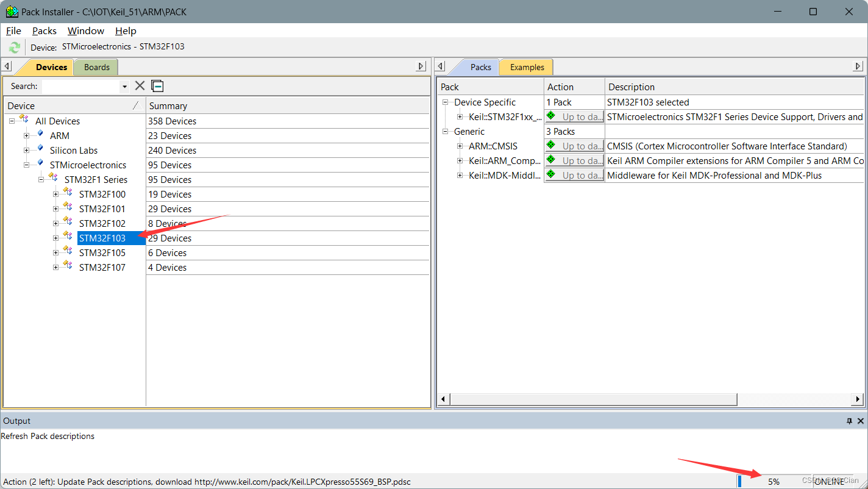Open the File menu
The width and height of the screenshot is (868, 489).
pos(13,30)
